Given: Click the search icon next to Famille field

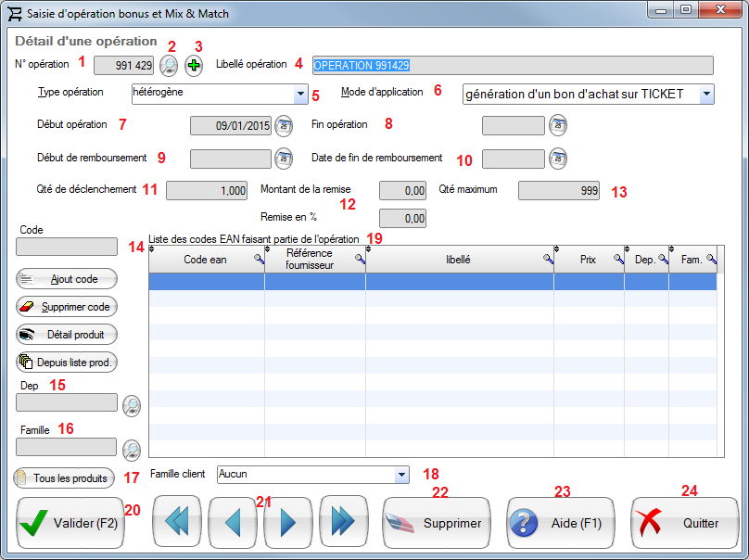Looking at the screenshot, I should [x=132, y=449].
